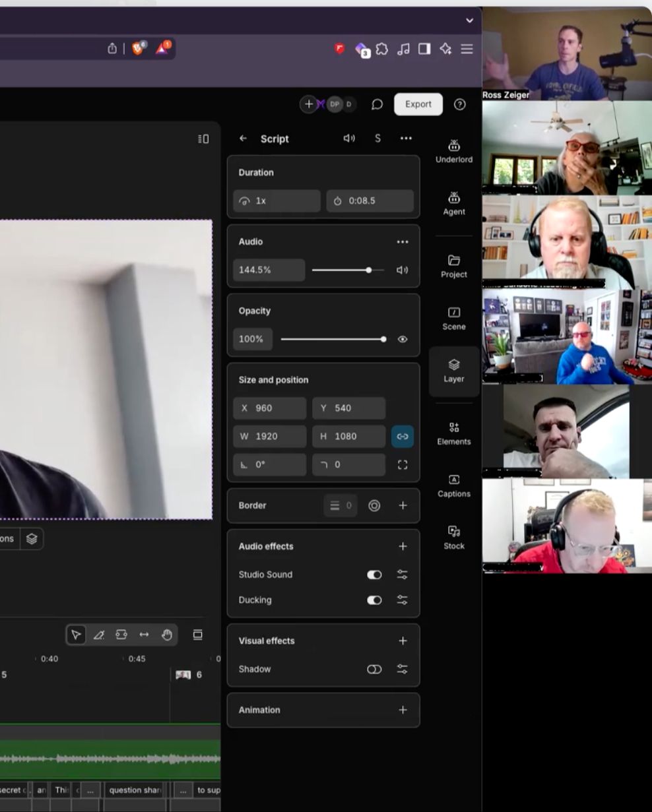Viewport: 652px width, 812px height.
Task: Open the help question mark icon
Action: click(460, 104)
